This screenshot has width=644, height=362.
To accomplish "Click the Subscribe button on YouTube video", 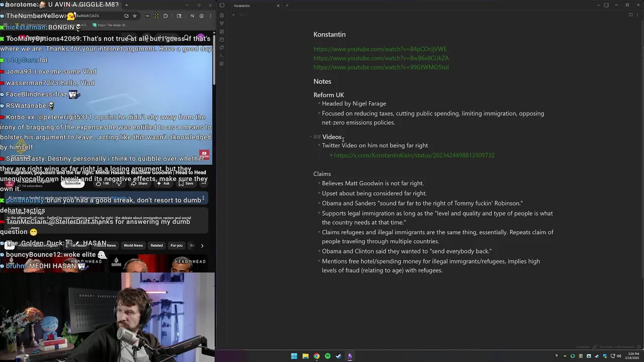I will tap(72, 184).
